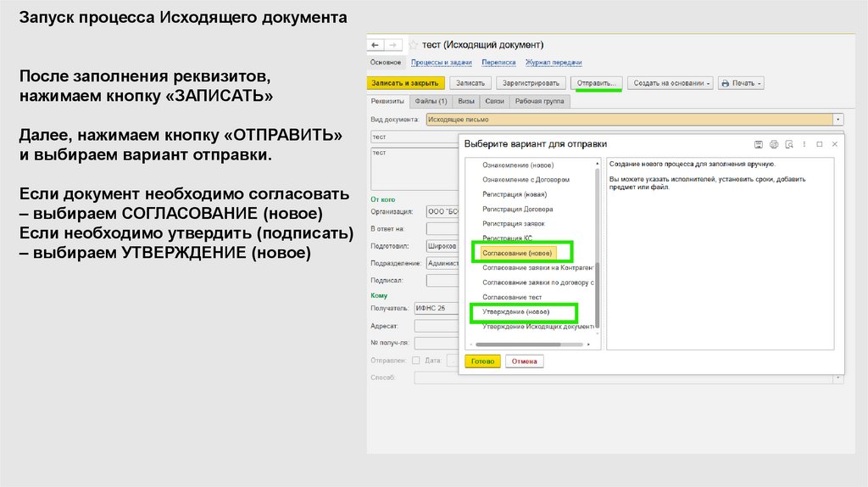Screen dimensions: 868x487
Task: Expand the Создать на основании menu
Action: click(x=670, y=83)
